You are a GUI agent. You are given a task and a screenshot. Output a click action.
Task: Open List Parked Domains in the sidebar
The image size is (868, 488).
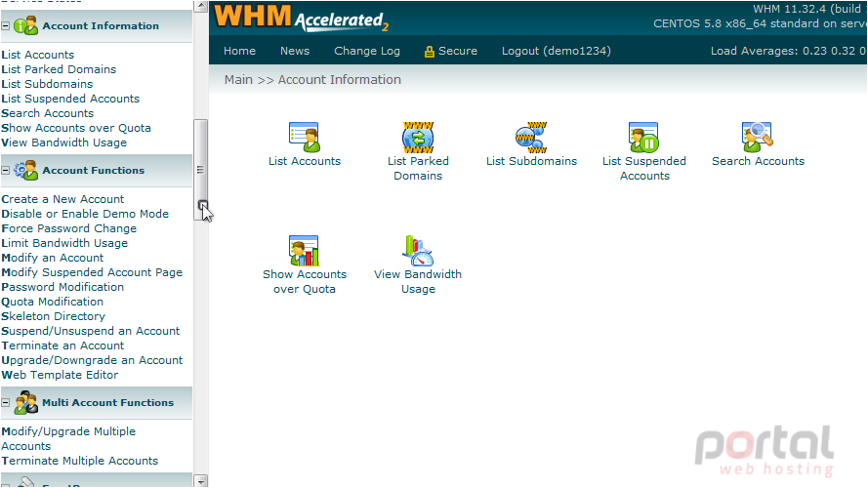point(59,69)
